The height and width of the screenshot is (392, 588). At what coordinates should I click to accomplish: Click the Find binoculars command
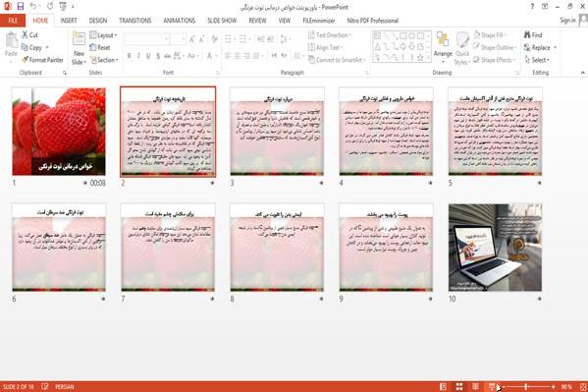533,35
